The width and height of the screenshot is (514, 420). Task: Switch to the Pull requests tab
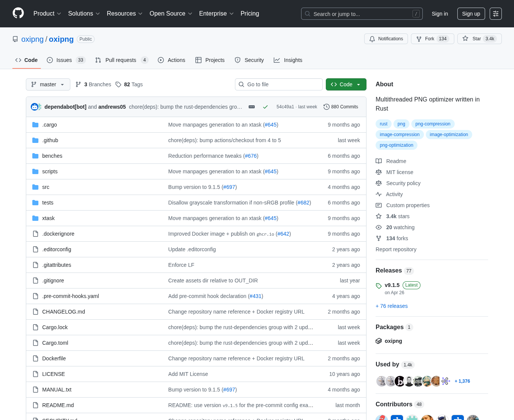coord(122,60)
